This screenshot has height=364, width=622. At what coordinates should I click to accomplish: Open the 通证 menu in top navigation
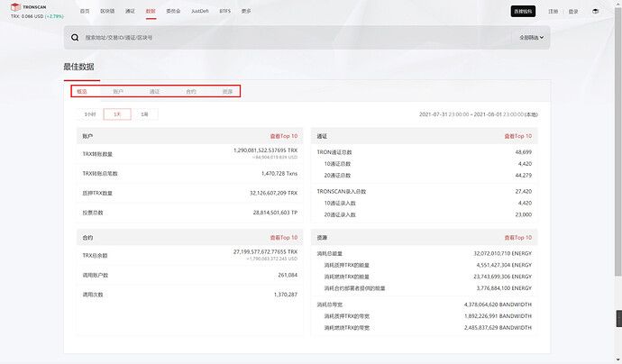click(130, 11)
